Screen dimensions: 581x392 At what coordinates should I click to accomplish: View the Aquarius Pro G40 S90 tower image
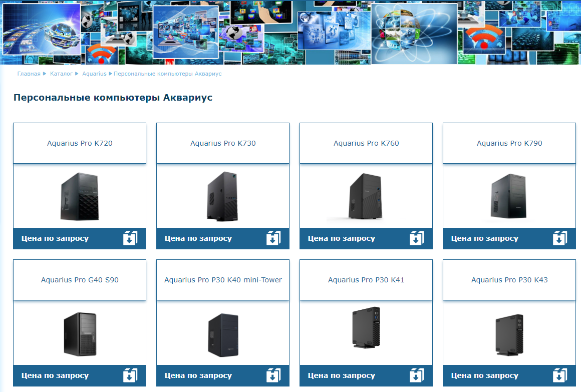[80, 334]
